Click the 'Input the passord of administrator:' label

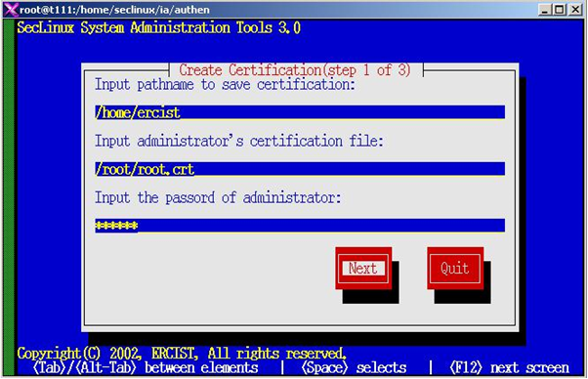point(218,197)
